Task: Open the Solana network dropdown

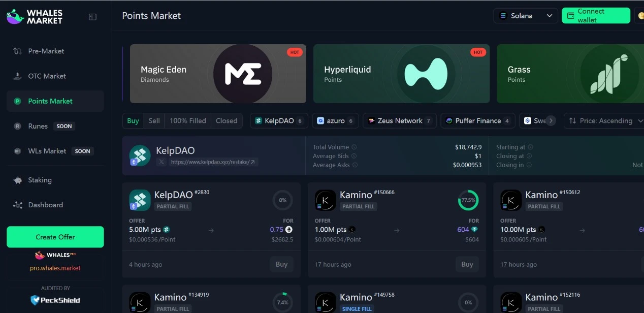Action: 526,16
